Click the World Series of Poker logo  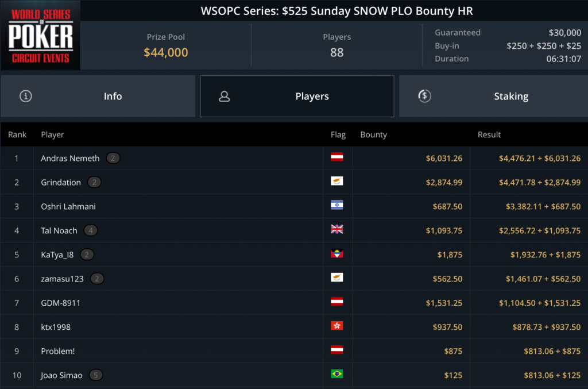40,36
